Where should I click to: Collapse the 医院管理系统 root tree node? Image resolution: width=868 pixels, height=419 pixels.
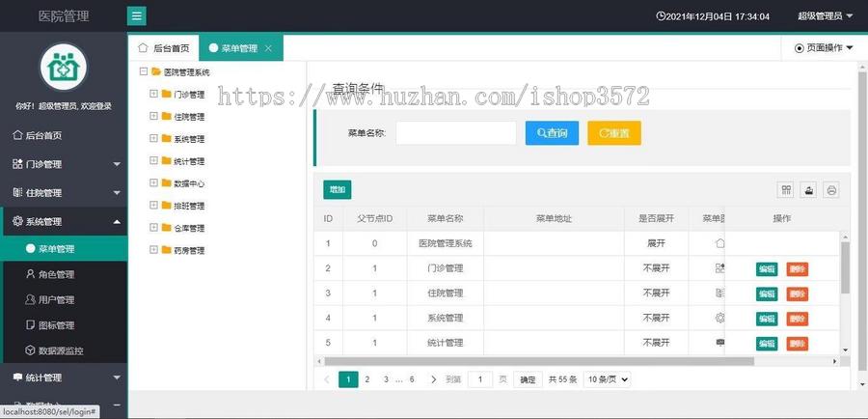(144, 71)
